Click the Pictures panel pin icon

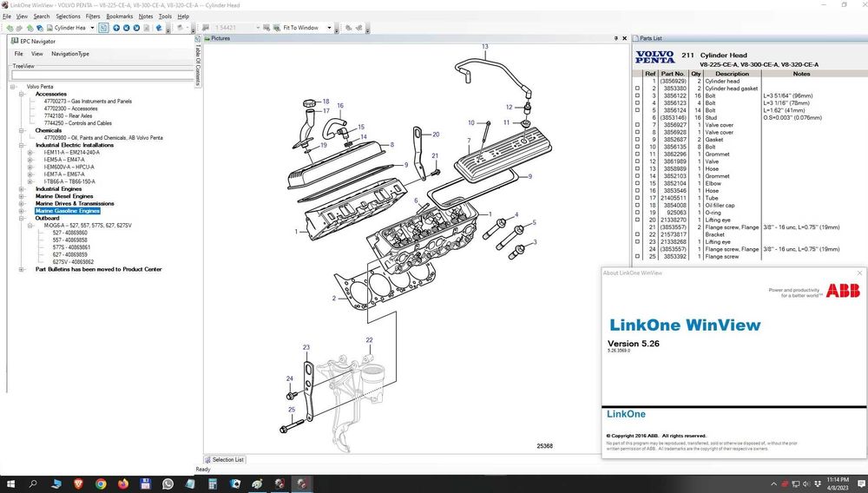tap(616, 38)
